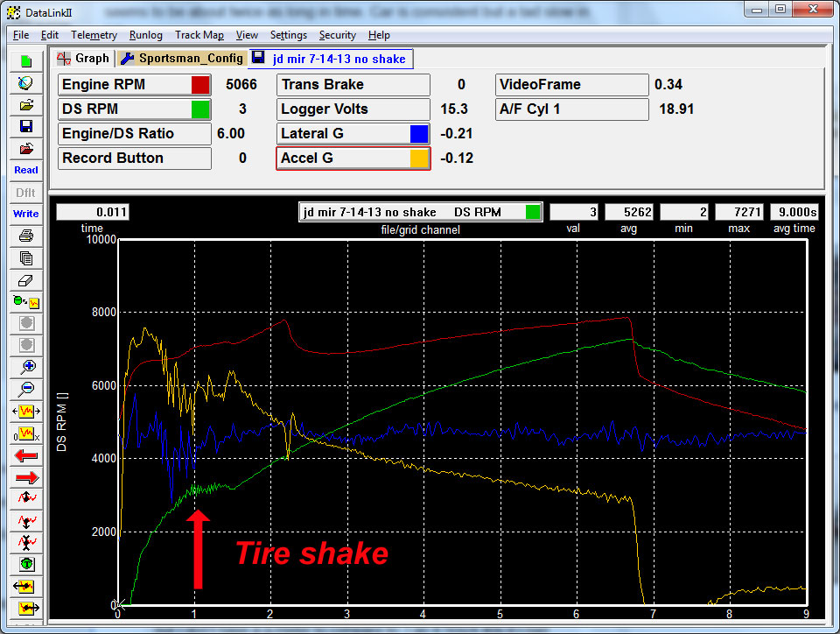Image resolution: width=840 pixels, height=634 pixels.
Task: Select the eraser tool icon
Action: click(26, 279)
